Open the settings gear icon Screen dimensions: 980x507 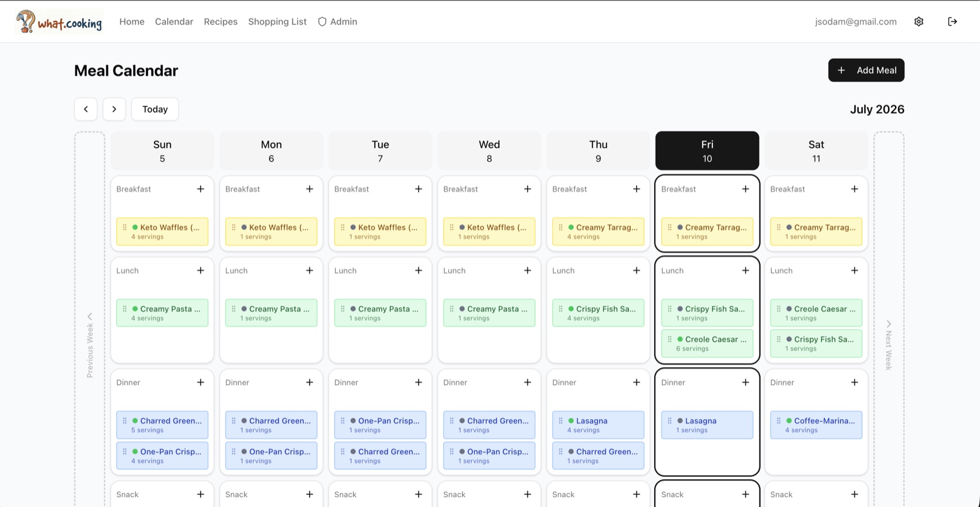919,21
